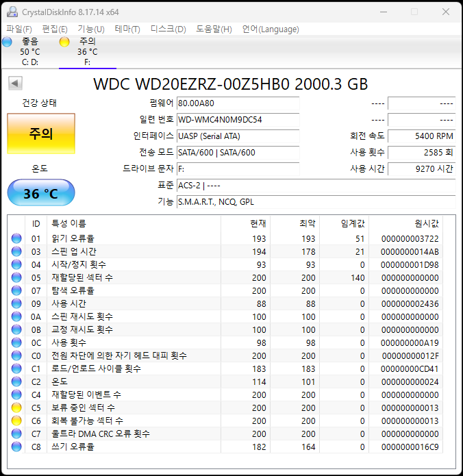Click the standard field ACS-2
The height and width of the screenshot is (476, 463).
316,186
